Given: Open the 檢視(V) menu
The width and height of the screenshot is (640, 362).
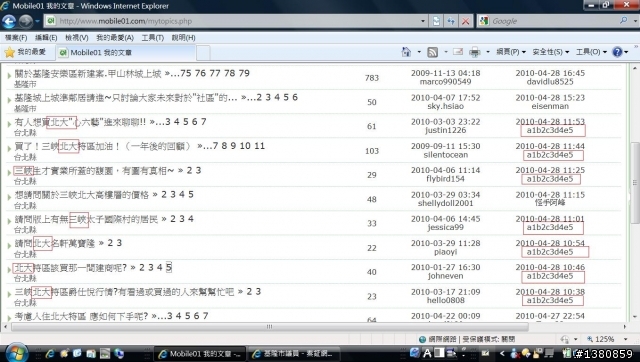Looking at the screenshot, I should click(77, 38).
